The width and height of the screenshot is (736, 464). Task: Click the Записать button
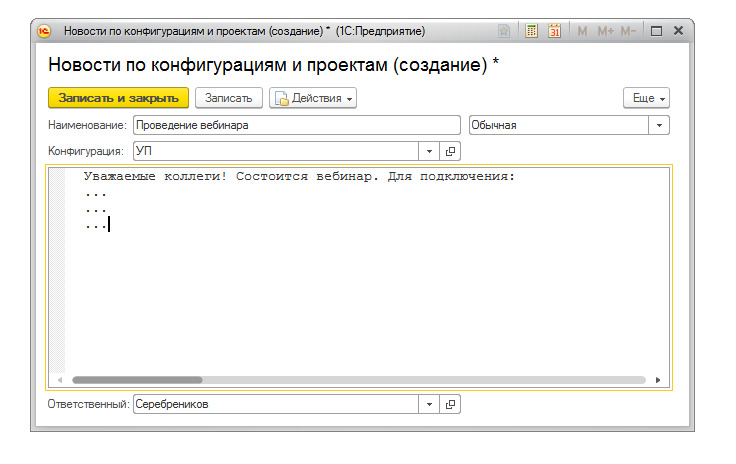[x=229, y=98]
